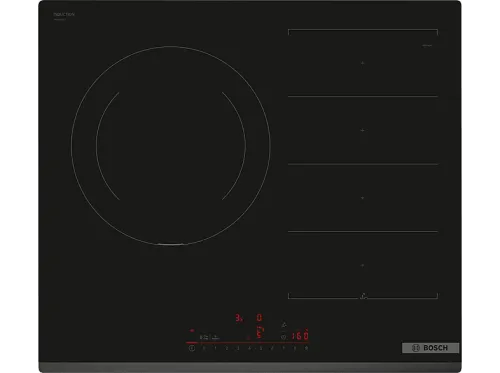This screenshot has height=373, width=500.
Task: Click the BOSCH logo badge
Action: point(430,348)
